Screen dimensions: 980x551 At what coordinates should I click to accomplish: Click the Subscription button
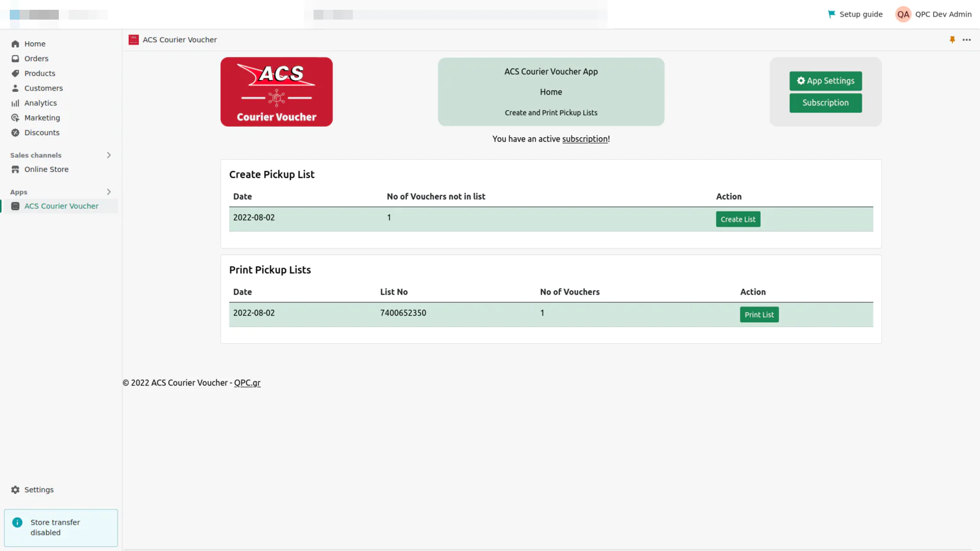click(x=826, y=103)
